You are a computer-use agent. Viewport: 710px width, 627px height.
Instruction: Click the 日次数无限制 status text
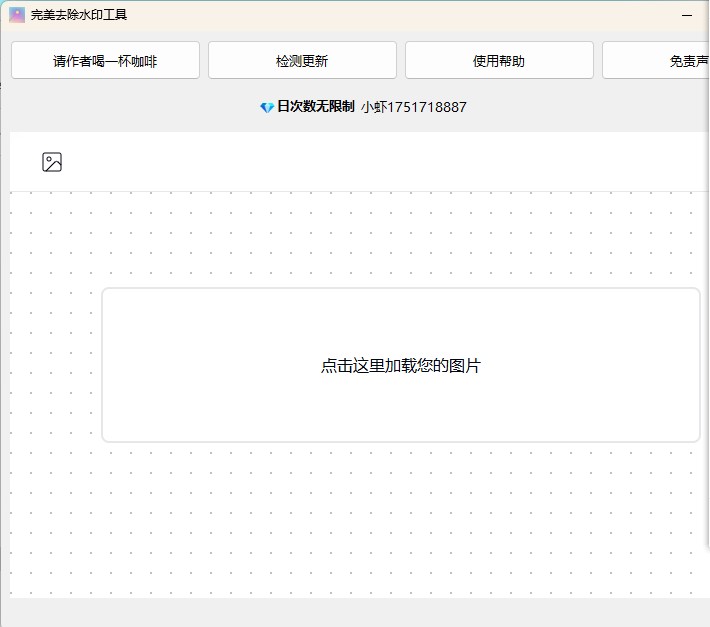[316, 107]
